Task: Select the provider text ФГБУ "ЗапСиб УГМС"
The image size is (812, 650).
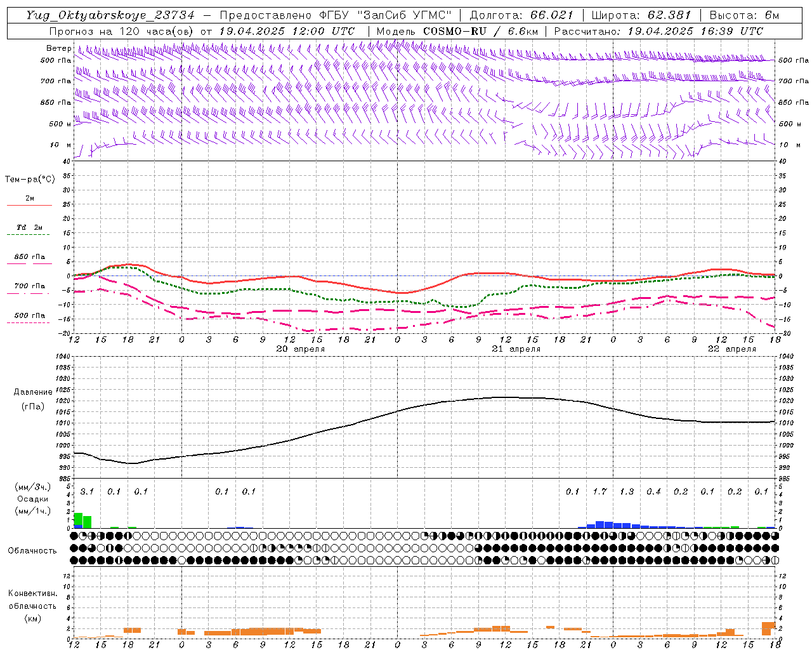Action: tap(386, 15)
